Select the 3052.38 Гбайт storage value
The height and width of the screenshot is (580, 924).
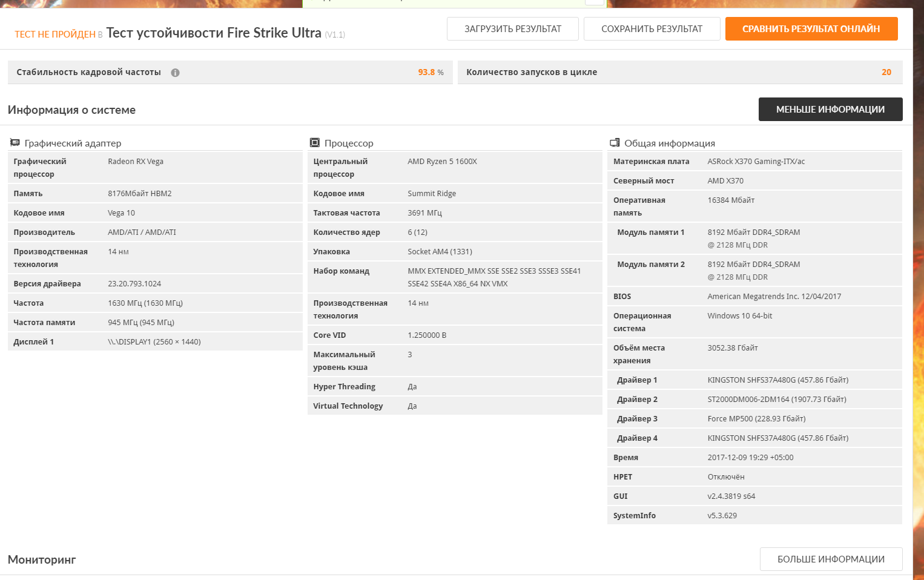point(733,348)
